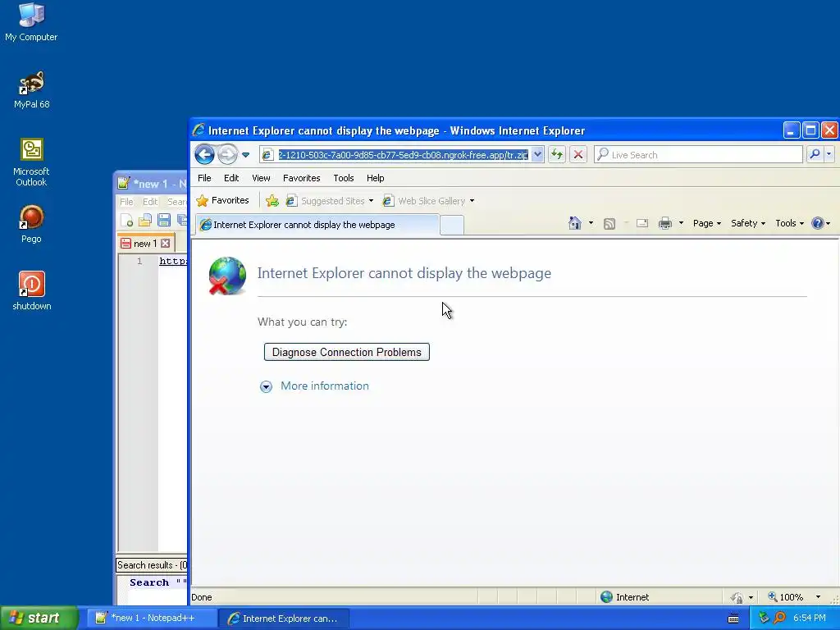This screenshot has width=840, height=630.
Task: Close the 'new 1' tab in Notepad++
Action: (x=166, y=243)
